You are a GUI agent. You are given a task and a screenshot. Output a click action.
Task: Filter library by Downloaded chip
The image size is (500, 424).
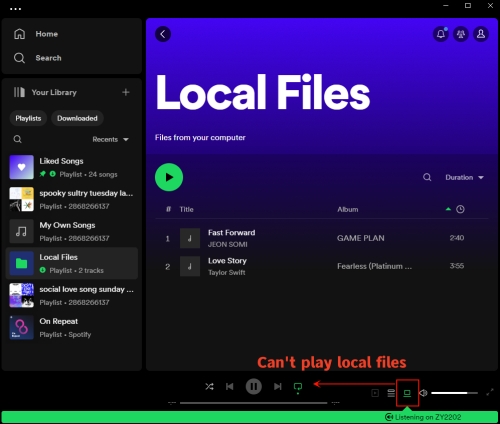(77, 118)
